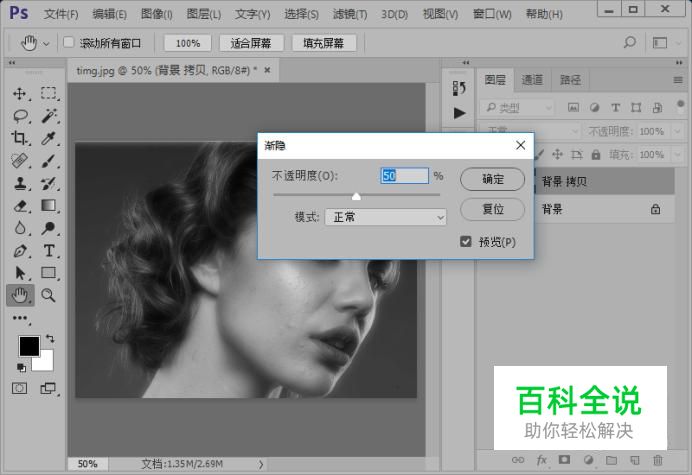Select the Pen tool
Viewport: 692px width, 475px height.
[x=19, y=251]
